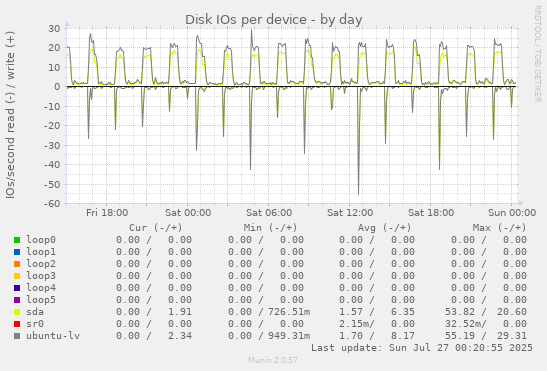
Task: Click the Sun 00:00 time axis label
Action: pos(512,213)
